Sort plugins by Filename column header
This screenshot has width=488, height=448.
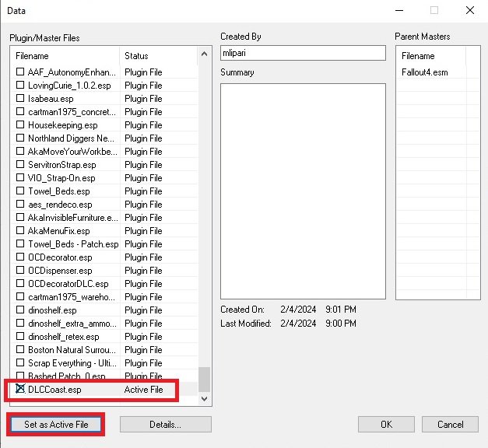click(65, 56)
